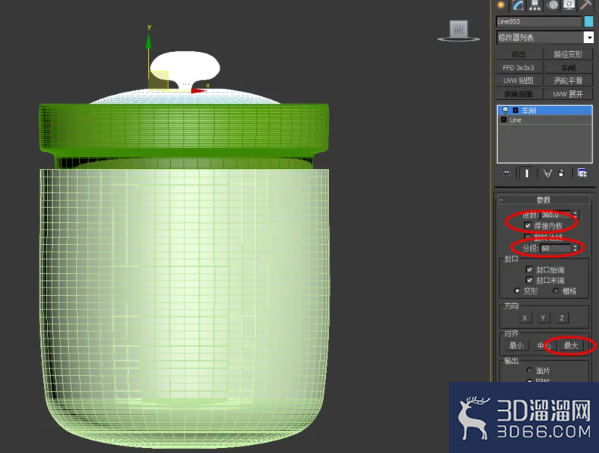
Task: Click the 路径变形 modifier button
Action: tap(568, 54)
